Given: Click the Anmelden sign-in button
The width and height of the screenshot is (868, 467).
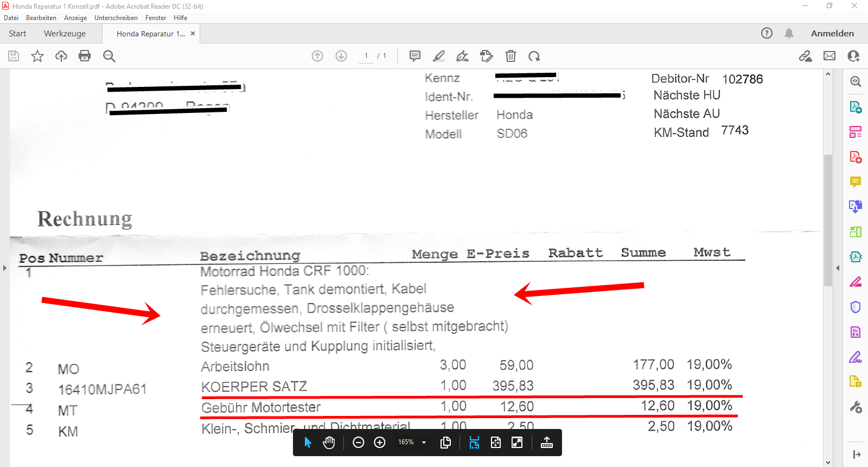Looking at the screenshot, I should pos(832,34).
